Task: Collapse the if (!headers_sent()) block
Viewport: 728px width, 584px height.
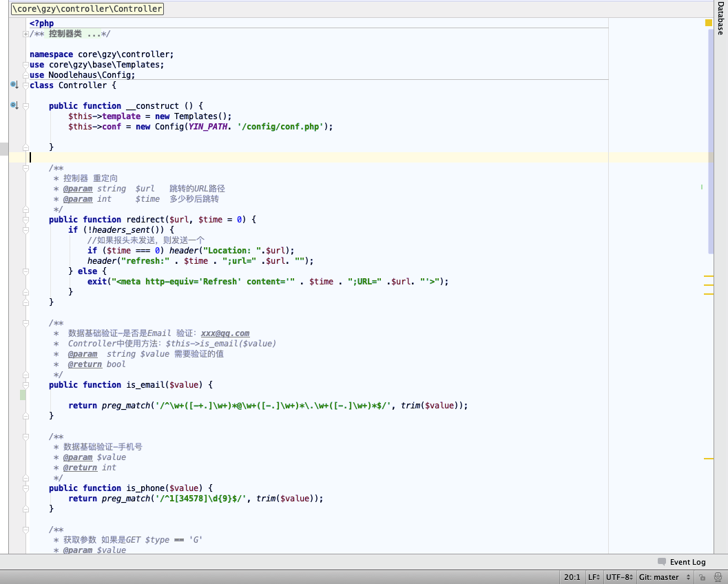Action: click(26, 230)
